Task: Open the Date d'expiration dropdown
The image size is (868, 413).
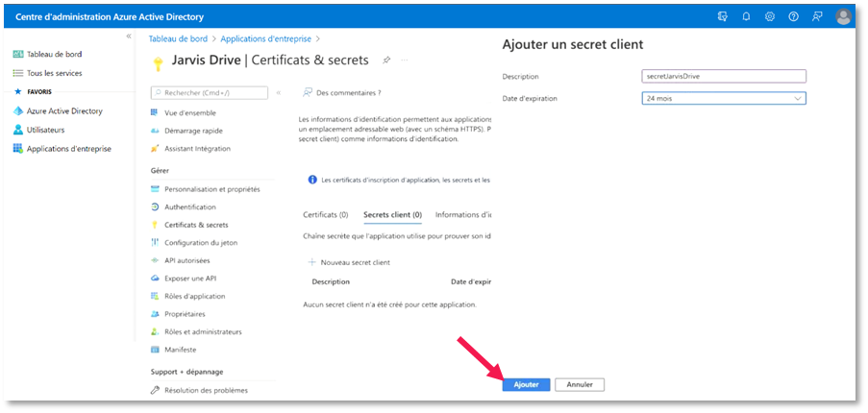Action: tap(724, 98)
